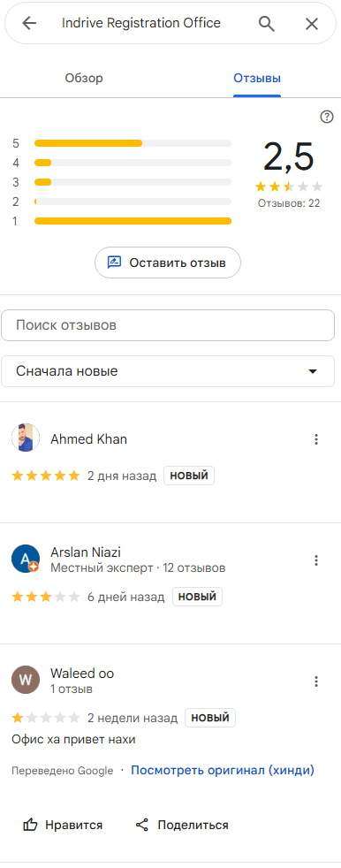
Task: Go back with the left arrow icon
Action: [x=29, y=23]
